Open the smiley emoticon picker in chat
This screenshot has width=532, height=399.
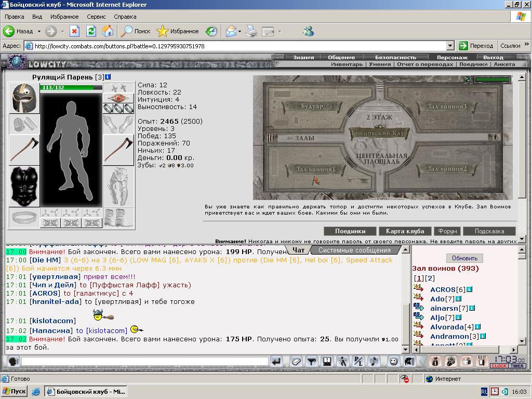[x=393, y=362]
